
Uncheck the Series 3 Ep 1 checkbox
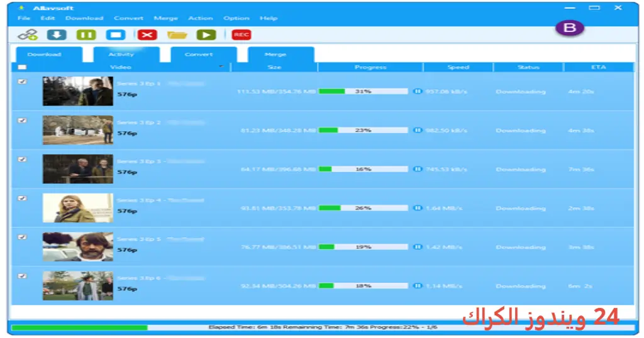(x=22, y=82)
